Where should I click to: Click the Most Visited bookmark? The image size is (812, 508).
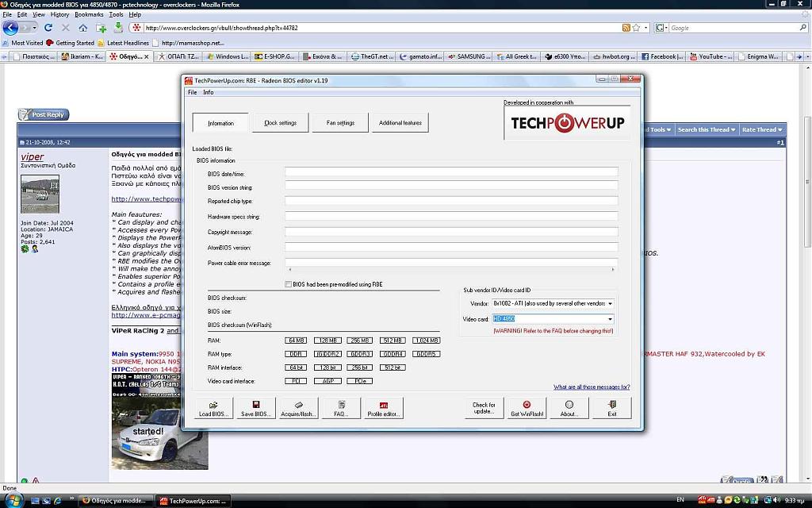[x=23, y=43]
